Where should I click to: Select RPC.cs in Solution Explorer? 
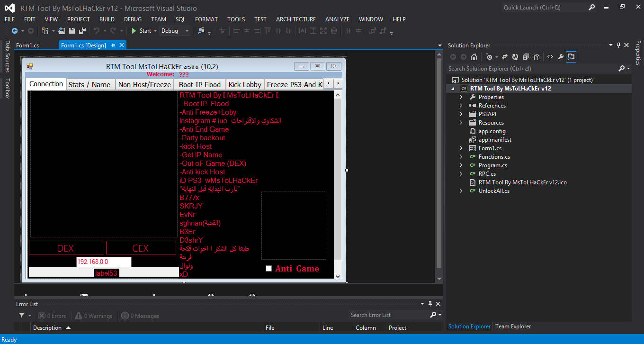488,174
